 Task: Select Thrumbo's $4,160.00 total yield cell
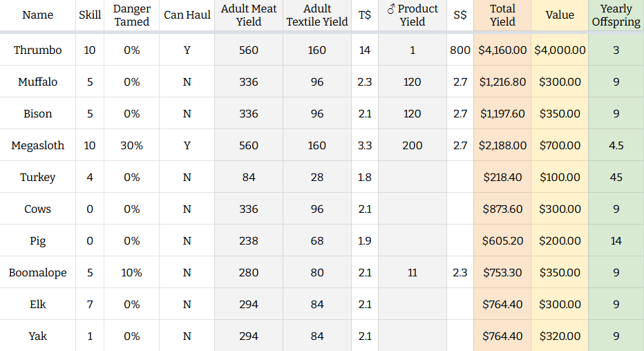(502, 50)
